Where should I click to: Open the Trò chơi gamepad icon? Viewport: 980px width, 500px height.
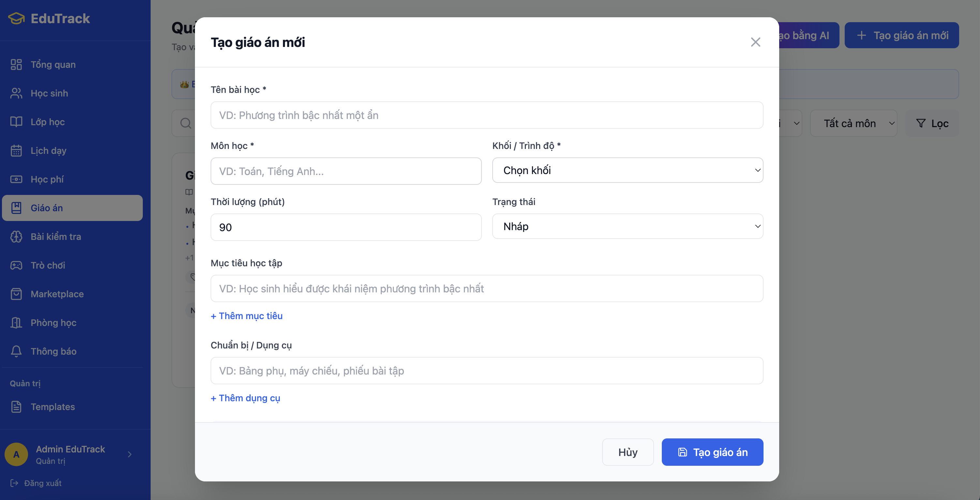coord(16,265)
